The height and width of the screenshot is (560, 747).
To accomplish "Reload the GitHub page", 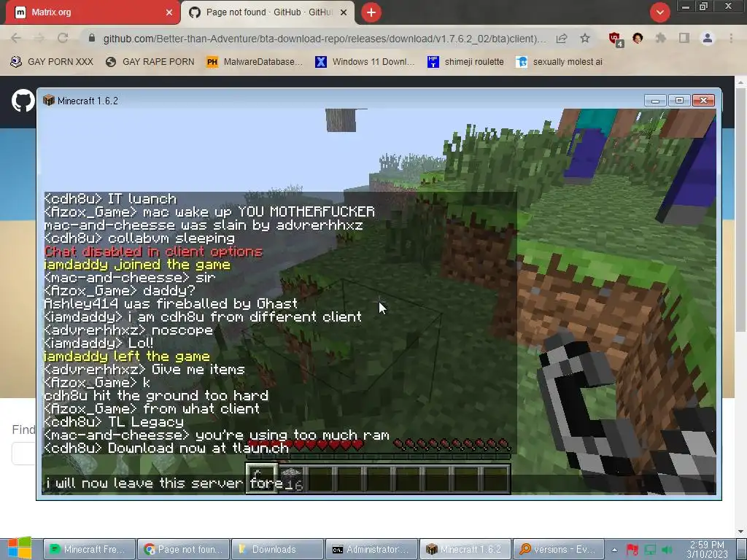I will [x=63, y=39].
